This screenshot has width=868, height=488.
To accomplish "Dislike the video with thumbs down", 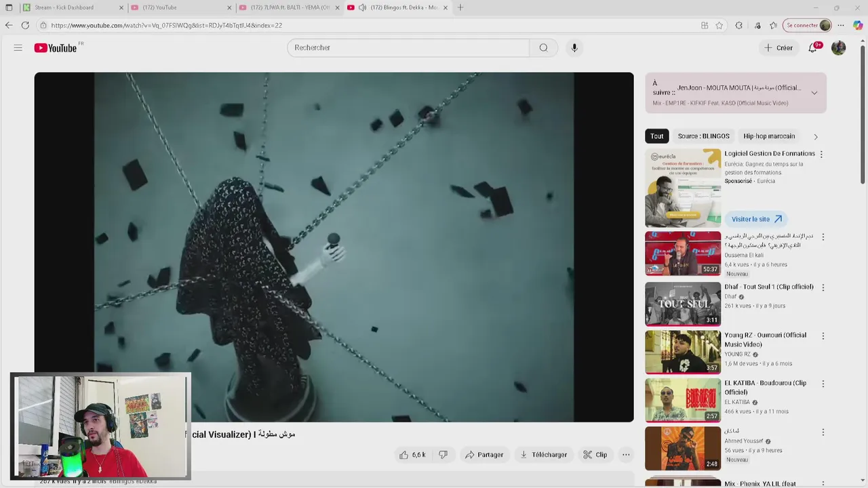I will pos(443,455).
